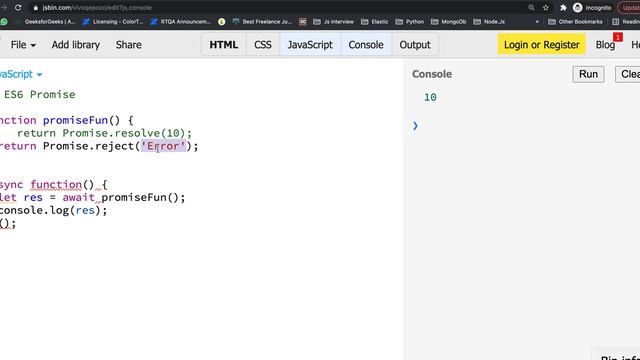Click the console.log(res) line
This screenshot has height=360, width=640.
(x=53, y=211)
